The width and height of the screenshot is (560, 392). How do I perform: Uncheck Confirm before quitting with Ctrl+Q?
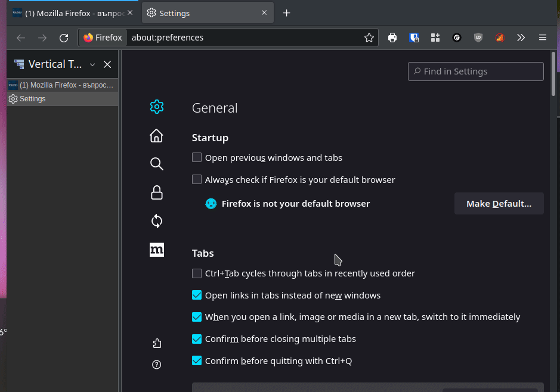pyautogui.click(x=197, y=360)
